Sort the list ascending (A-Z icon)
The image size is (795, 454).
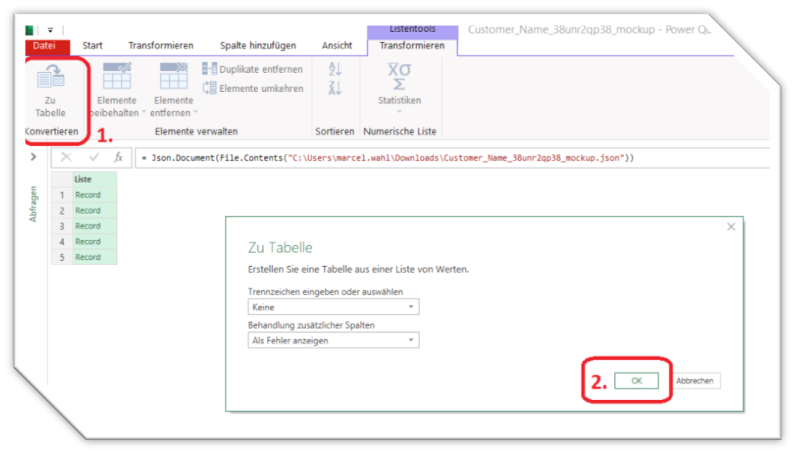coord(335,68)
